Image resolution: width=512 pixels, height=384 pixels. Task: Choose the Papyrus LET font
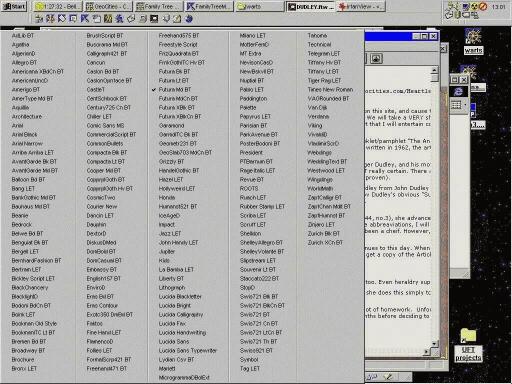click(x=255, y=116)
